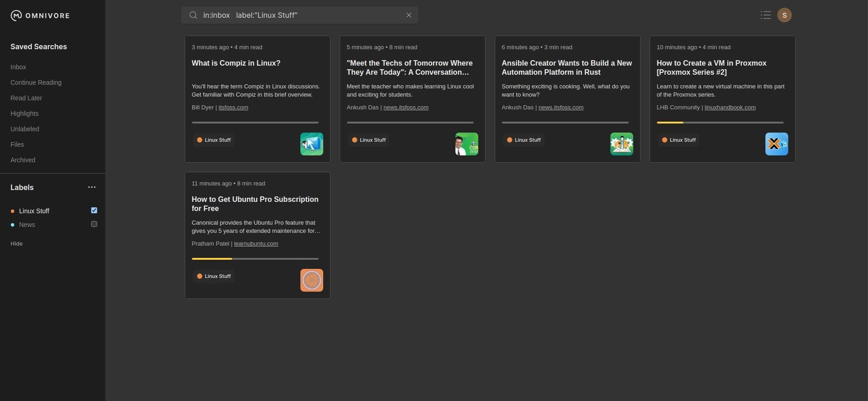The height and width of the screenshot is (401, 868).
Task: Click the Proxmox article thumbnail icon
Action: pyautogui.click(x=776, y=144)
